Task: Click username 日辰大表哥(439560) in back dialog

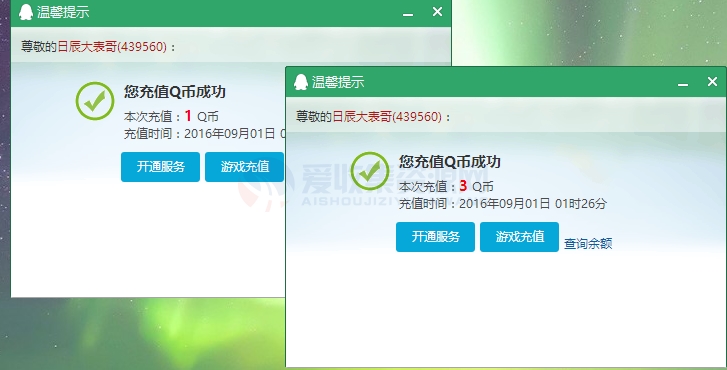Action: coord(112,47)
